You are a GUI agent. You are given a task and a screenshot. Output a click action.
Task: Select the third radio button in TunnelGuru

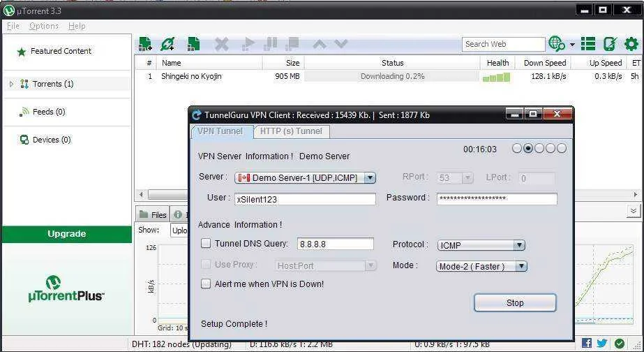click(539, 149)
